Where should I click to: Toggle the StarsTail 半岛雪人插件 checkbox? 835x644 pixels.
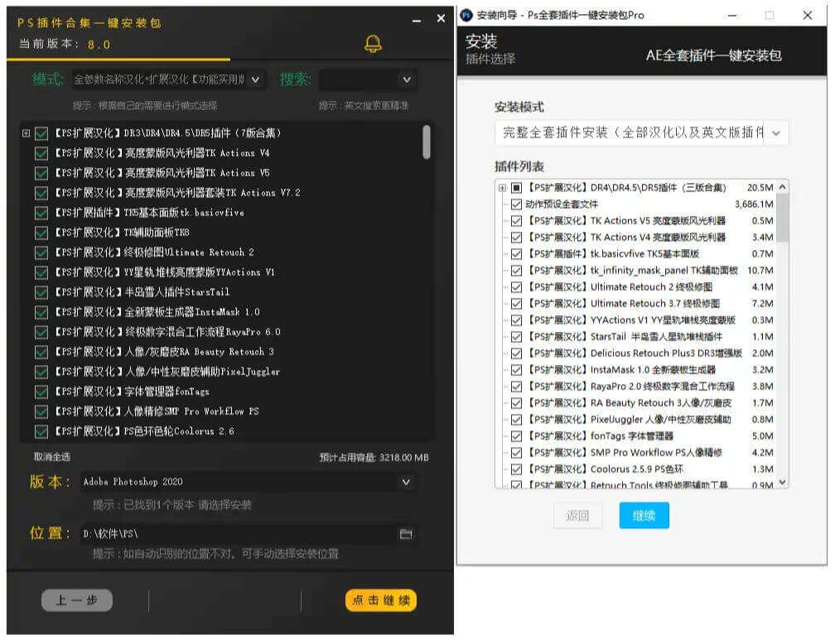tap(40, 291)
